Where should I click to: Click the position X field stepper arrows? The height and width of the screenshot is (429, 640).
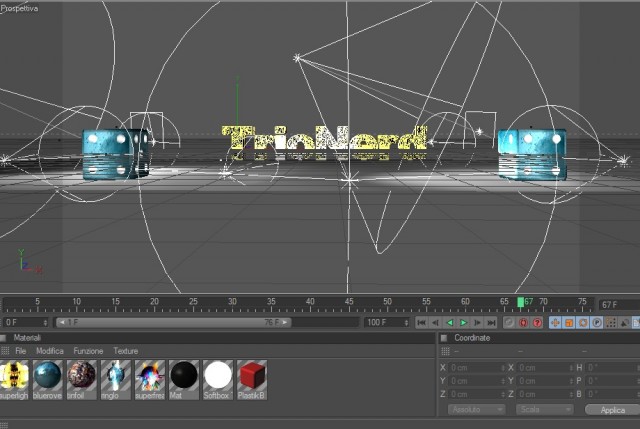pos(503,368)
